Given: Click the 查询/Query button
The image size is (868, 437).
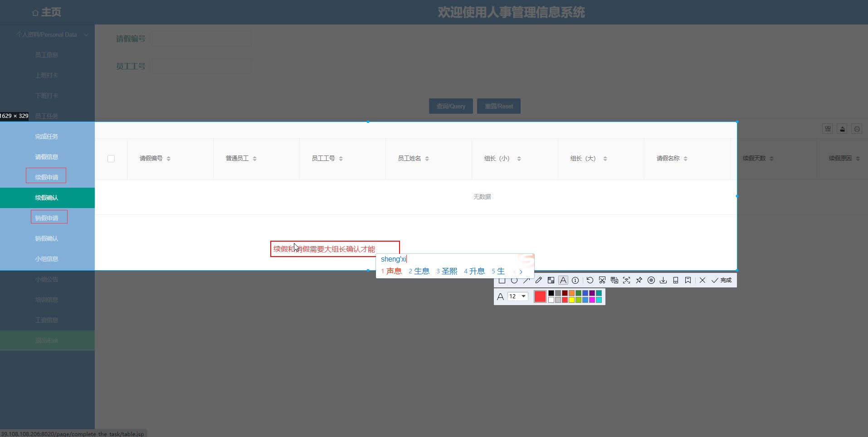Looking at the screenshot, I should pyautogui.click(x=451, y=106).
